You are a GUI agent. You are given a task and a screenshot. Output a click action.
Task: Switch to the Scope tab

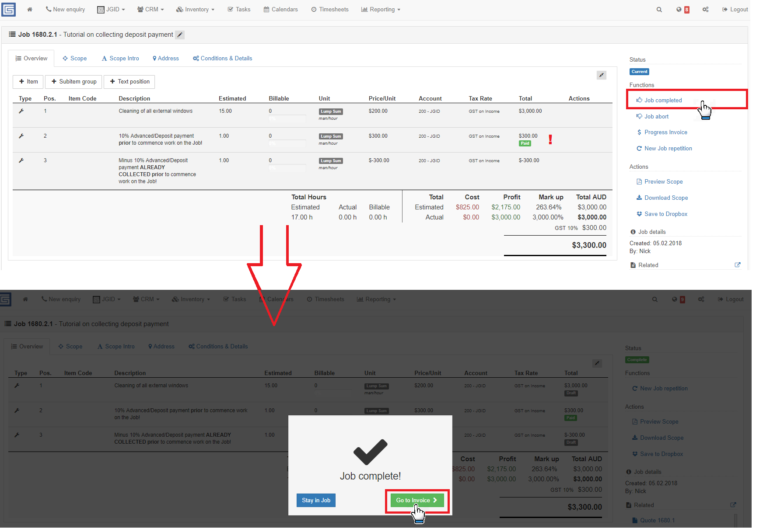(x=74, y=58)
